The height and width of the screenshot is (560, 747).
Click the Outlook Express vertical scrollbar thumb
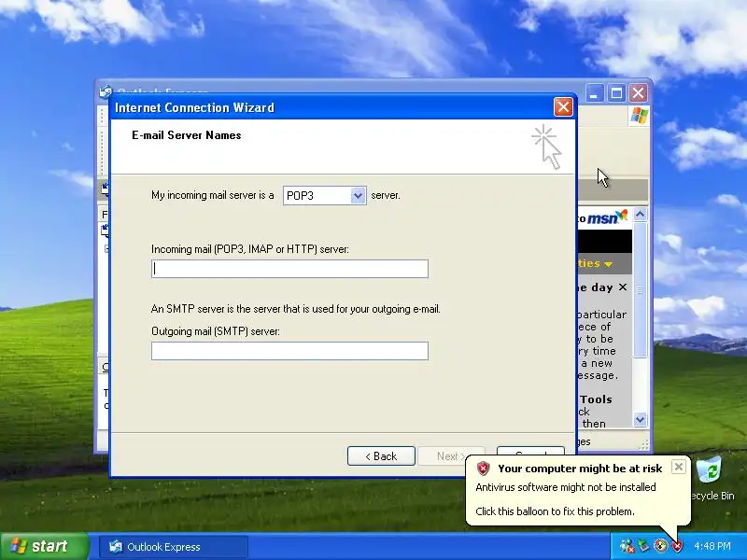(x=640, y=289)
